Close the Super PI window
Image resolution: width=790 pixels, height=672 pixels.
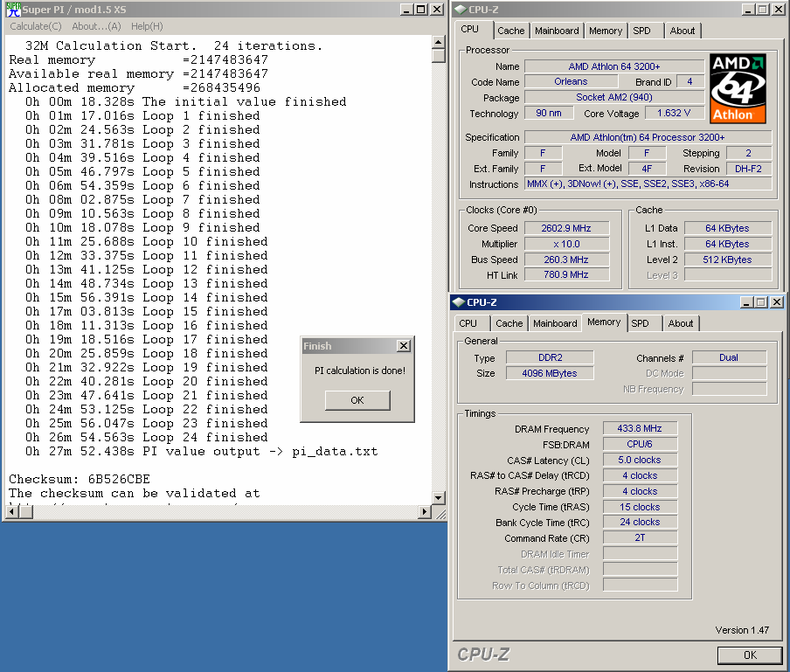[x=437, y=10]
